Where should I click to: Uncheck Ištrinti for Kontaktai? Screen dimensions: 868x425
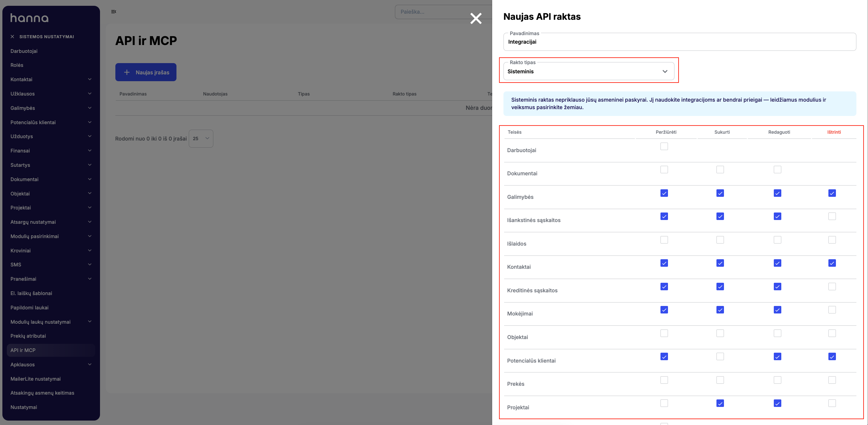[832, 263]
